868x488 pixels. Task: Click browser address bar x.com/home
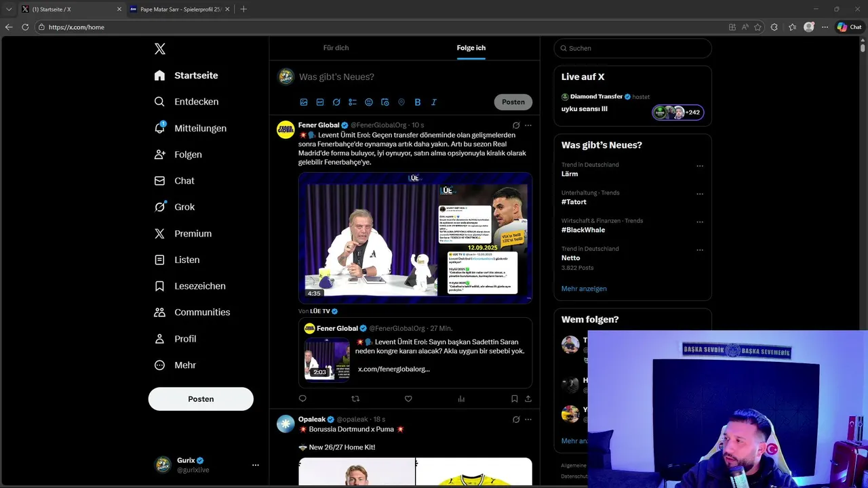(x=380, y=27)
